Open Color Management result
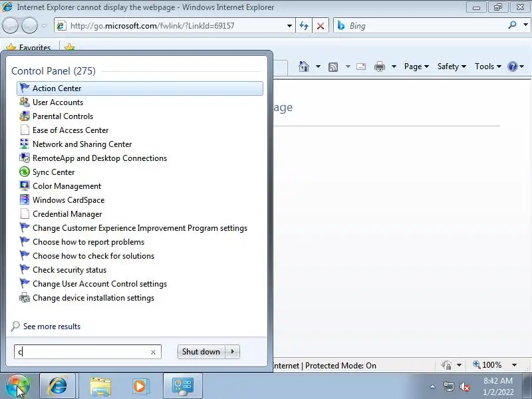The image size is (532, 399). pyautogui.click(x=140, y=186)
